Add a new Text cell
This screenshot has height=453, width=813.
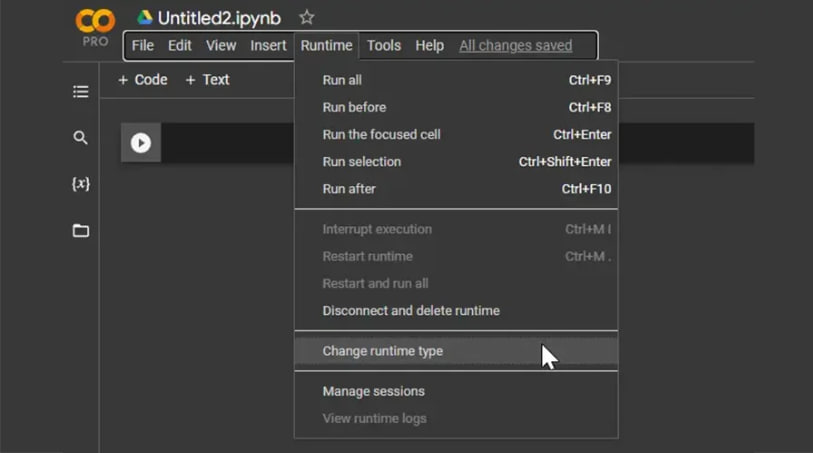point(207,80)
